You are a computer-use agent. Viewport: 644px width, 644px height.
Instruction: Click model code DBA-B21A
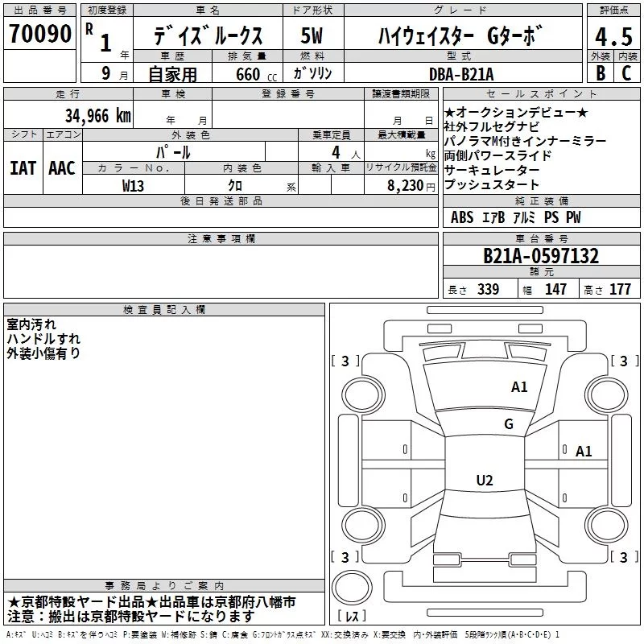[461, 74]
